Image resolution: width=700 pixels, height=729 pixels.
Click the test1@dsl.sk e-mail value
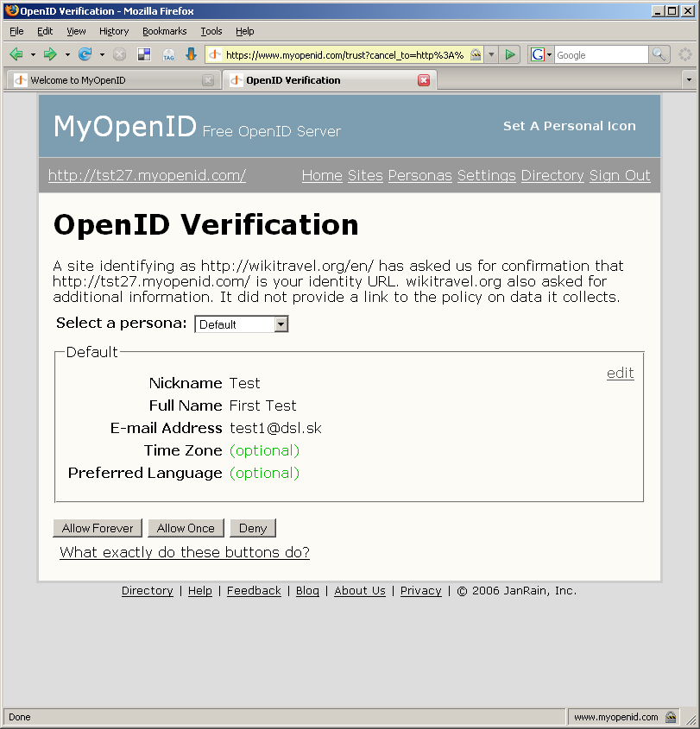click(x=275, y=428)
